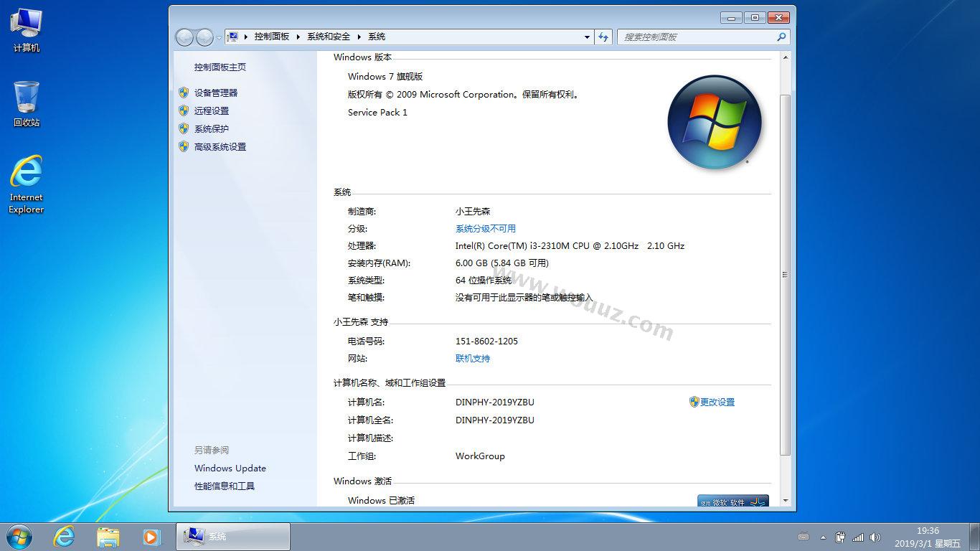
Task: Open 性能信息和工具 link
Action: (225, 486)
